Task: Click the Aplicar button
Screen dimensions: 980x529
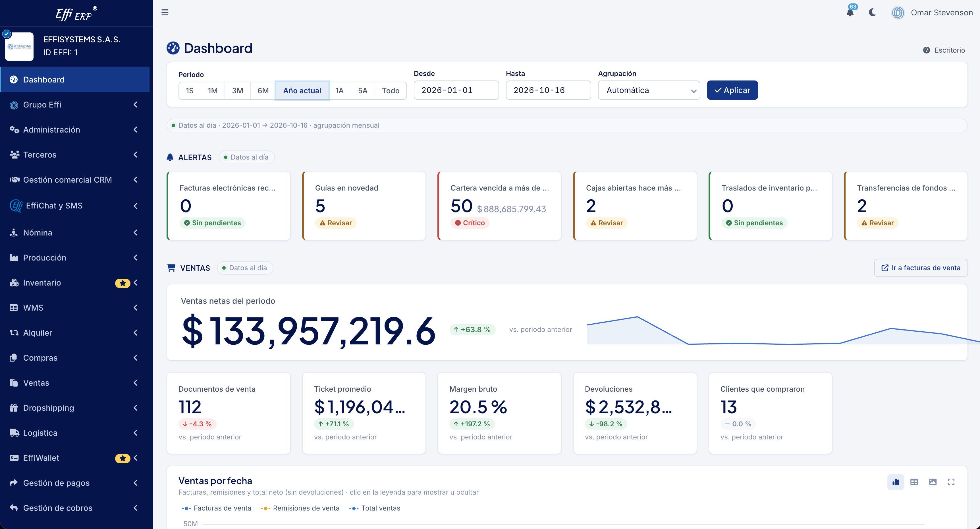Action: coord(732,90)
